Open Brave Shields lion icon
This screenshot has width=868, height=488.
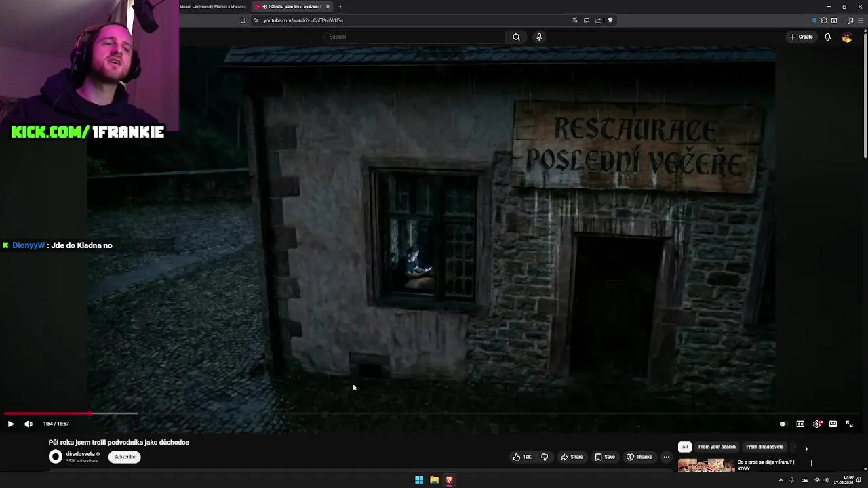tap(610, 20)
